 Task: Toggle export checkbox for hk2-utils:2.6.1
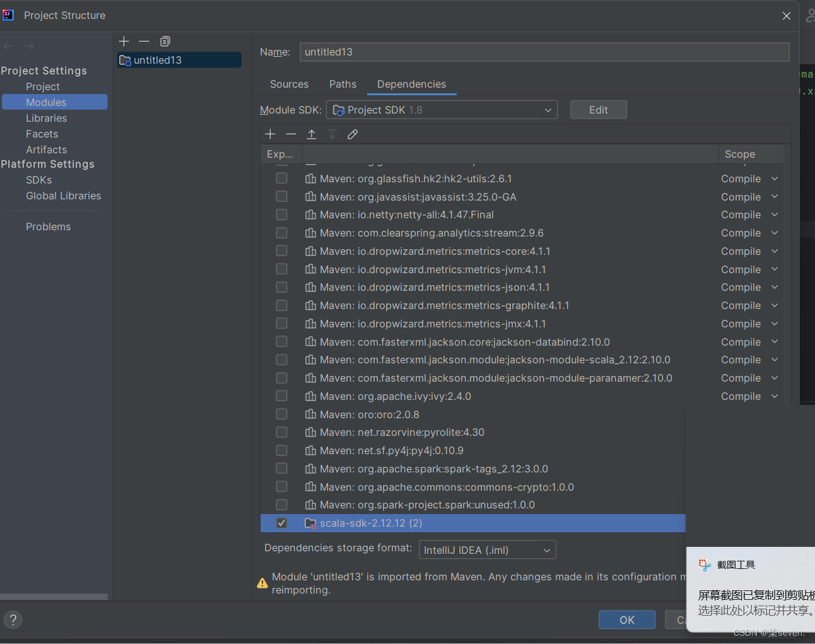click(281, 179)
